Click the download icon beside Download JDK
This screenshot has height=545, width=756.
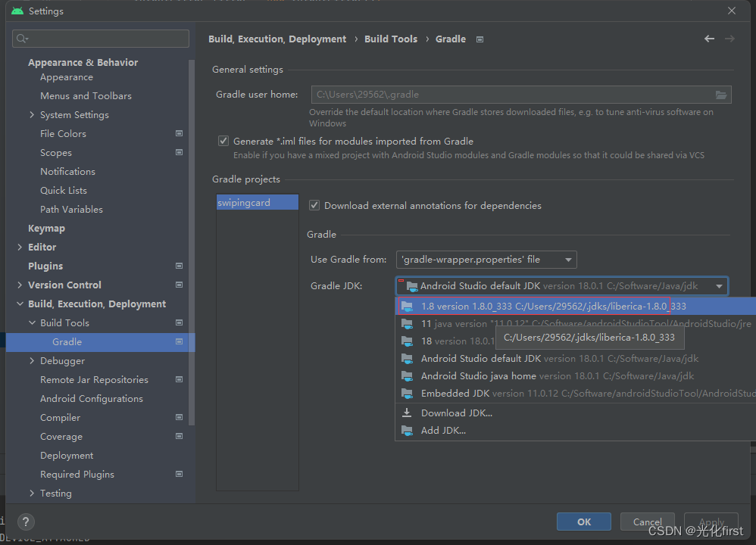pos(407,413)
